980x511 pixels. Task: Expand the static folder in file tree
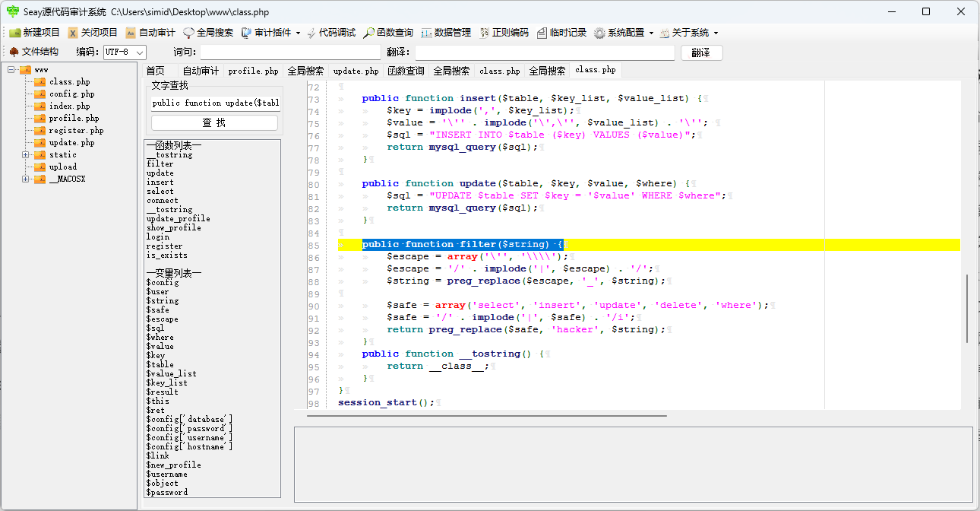(26, 154)
